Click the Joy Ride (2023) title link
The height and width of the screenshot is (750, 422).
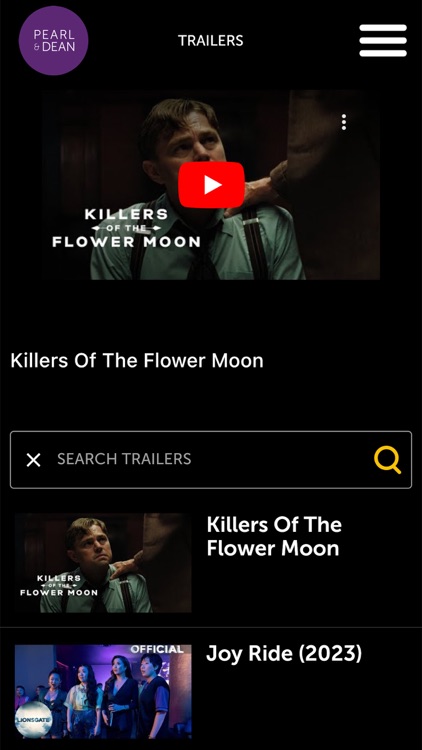pyautogui.click(x=284, y=653)
